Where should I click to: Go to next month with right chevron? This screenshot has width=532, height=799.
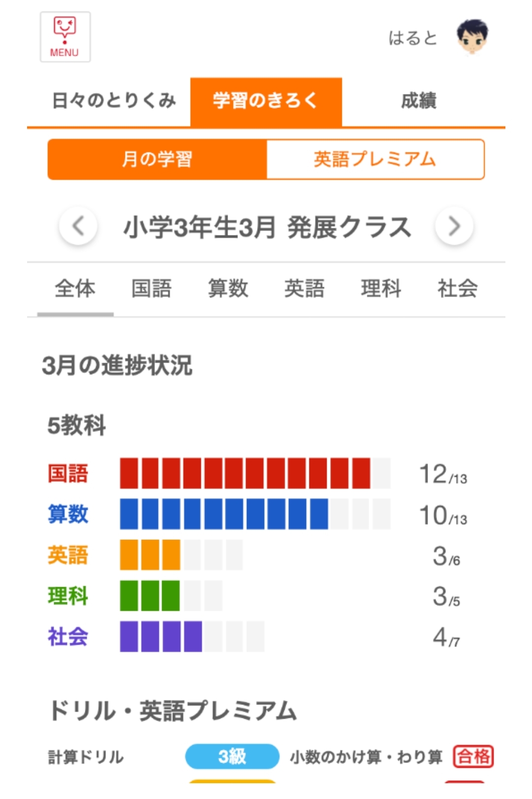(x=454, y=227)
